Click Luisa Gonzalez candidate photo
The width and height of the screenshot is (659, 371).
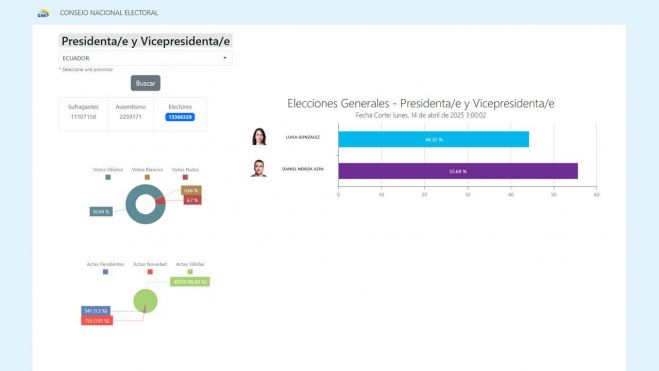tap(259, 137)
